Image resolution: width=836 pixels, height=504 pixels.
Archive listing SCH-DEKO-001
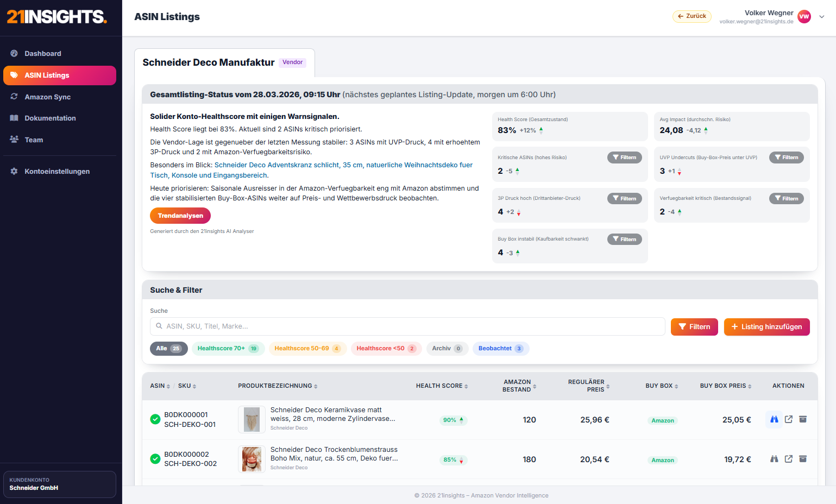(803, 419)
